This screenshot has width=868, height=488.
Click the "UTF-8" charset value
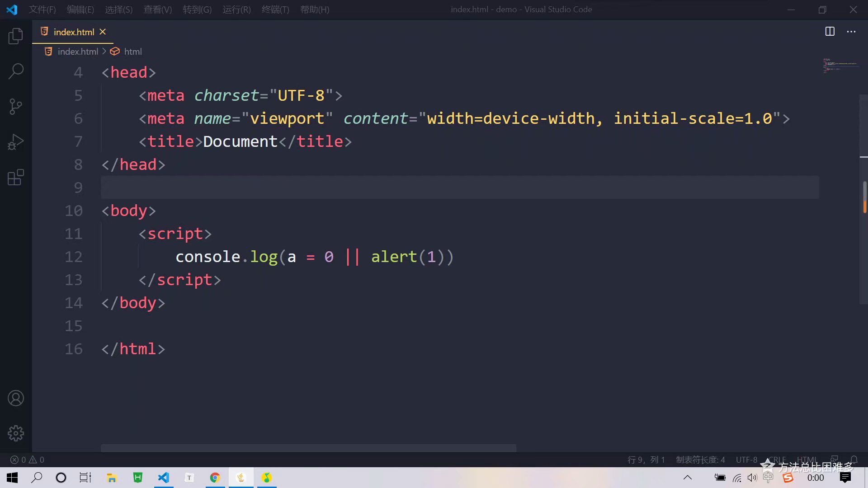[x=301, y=95]
